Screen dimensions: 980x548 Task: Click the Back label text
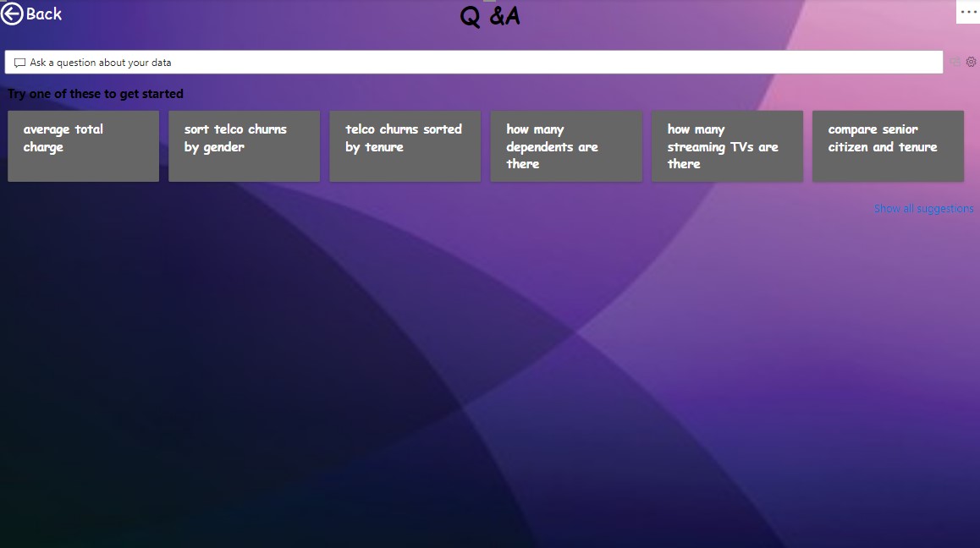pos(43,13)
